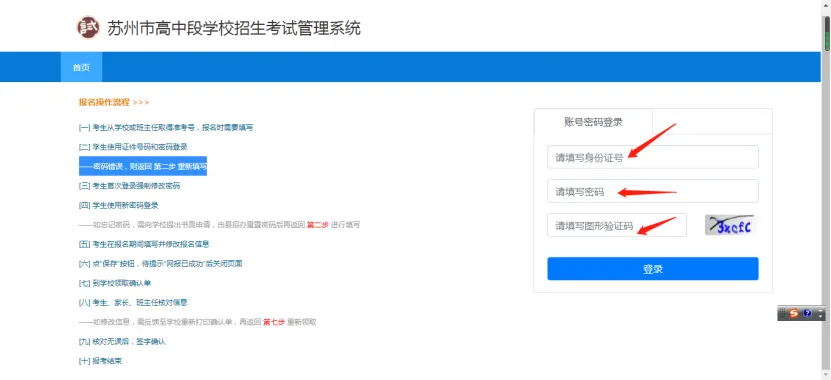The width and height of the screenshot is (831, 380).
Task: Focus the 请填写图形验证码 field
Action: tap(617, 225)
